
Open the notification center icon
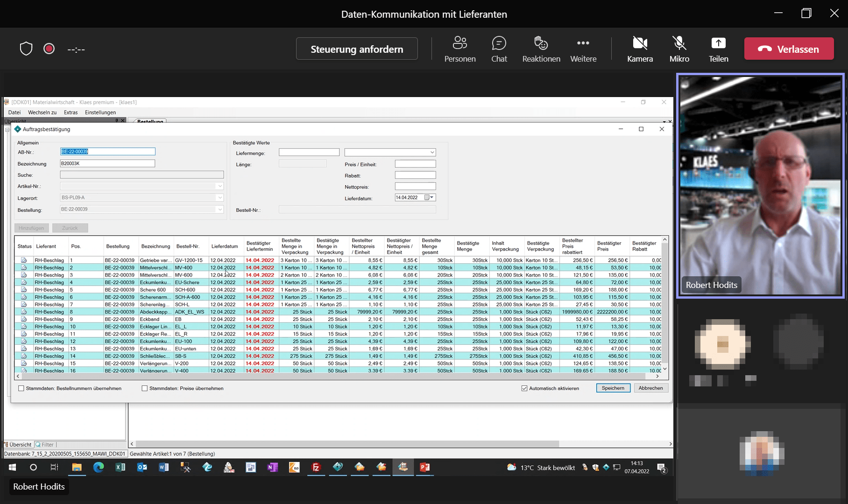point(662,467)
